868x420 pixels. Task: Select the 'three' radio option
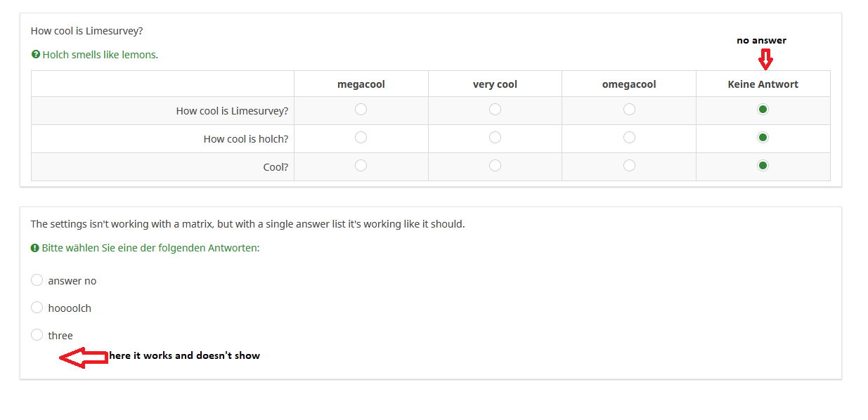37,335
